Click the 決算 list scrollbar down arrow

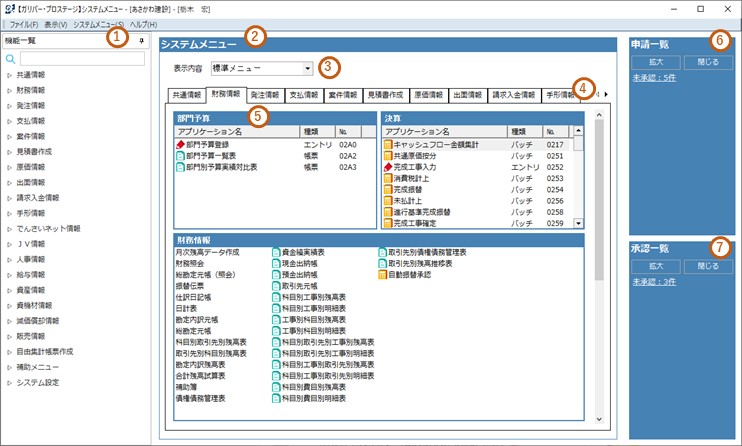[x=578, y=224]
